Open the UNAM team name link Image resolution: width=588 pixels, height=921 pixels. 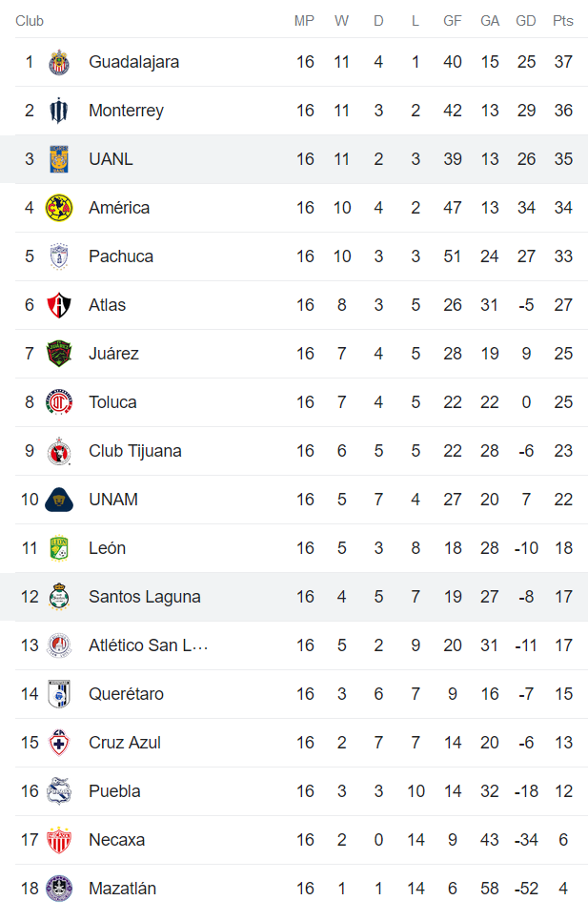(113, 500)
